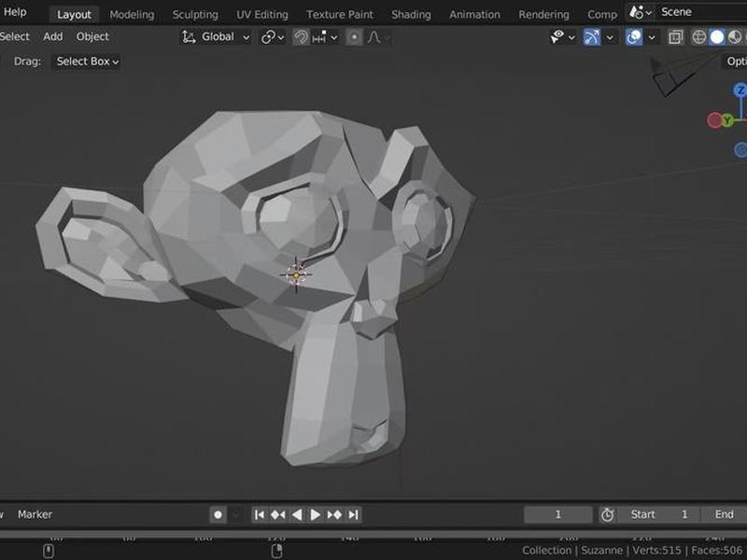Viewport: 747px width, 560px height.
Task: Open the UV Editing workspace tab
Action: pos(262,14)
